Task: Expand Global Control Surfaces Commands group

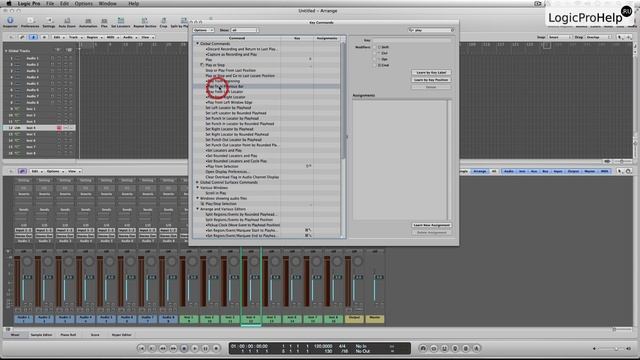Action: point(198,182)
